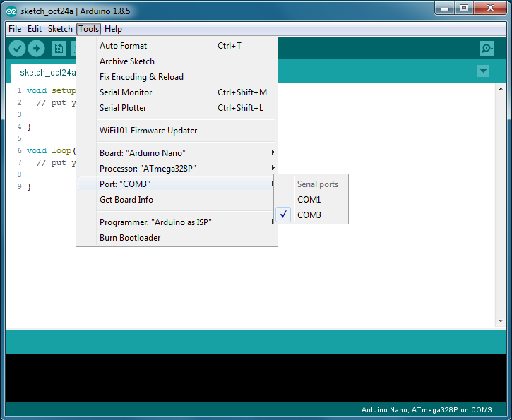Click the Arduino logo in title bar
Screen dimensions: 512x420
pos(11,11)
